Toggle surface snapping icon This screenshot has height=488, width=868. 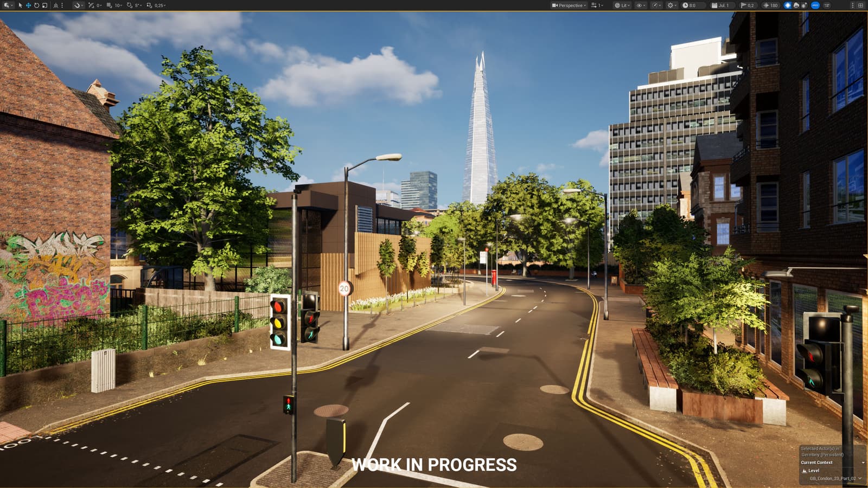pos(91,5)
